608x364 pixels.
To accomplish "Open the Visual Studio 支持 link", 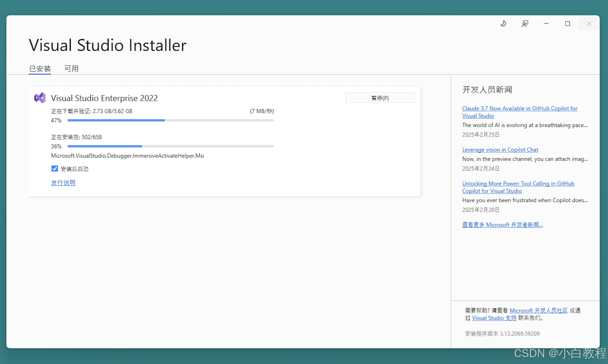I will point(494,318).
